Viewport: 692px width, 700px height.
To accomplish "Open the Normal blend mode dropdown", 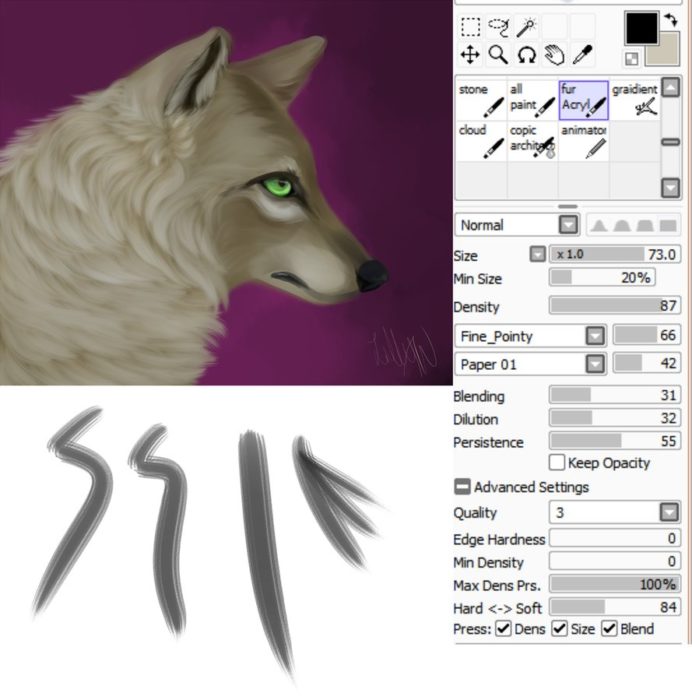I will coord(568,225).
